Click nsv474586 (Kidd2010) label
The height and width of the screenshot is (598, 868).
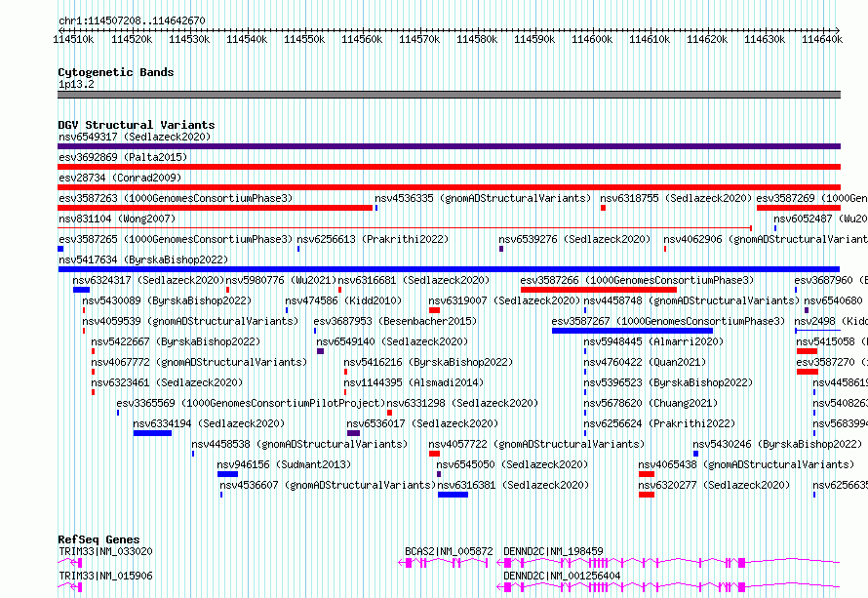pyautogui.click(x=343, y=300)
